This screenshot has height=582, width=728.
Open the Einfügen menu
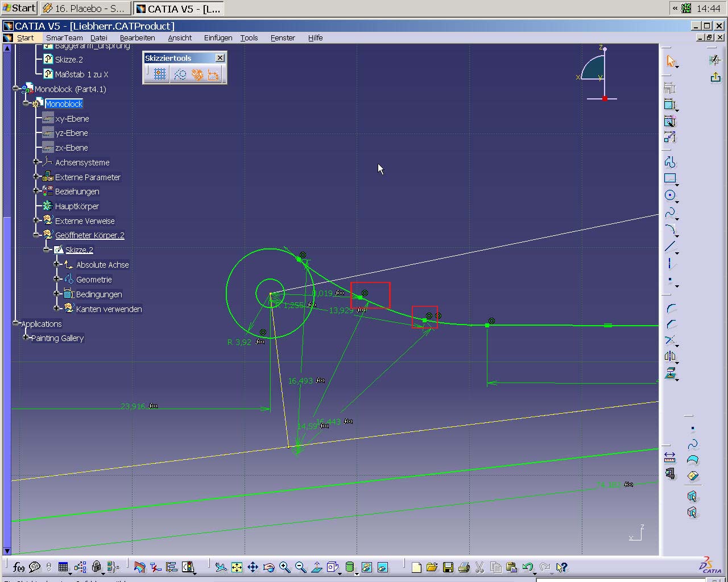pyautogui.click(x=218, y=38)
